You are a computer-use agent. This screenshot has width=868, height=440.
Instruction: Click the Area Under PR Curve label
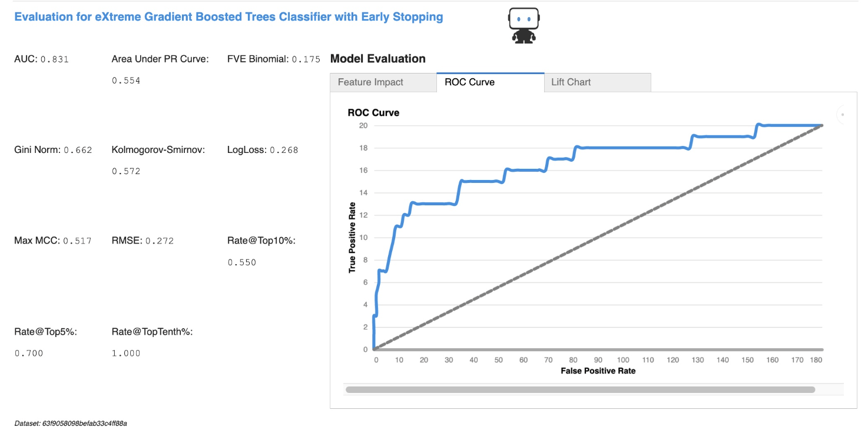[x=160, y=59]
